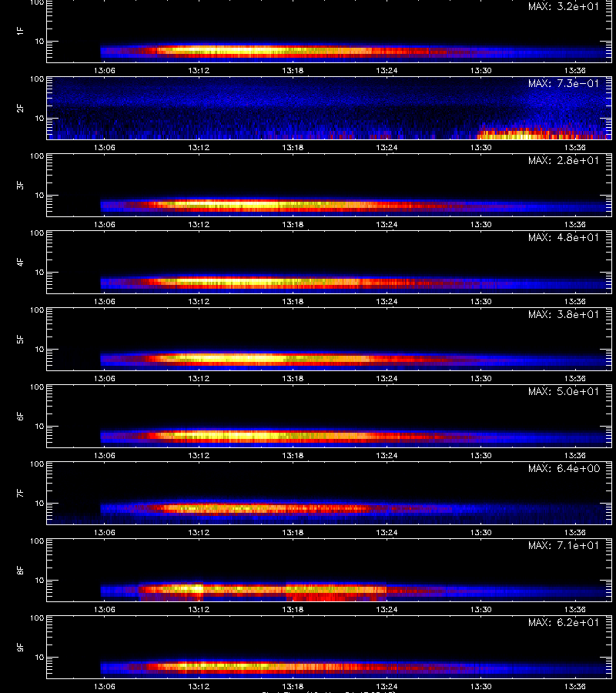
Task: Click the 10 y-axis label of panel 3F
Action: click(40, 196)
